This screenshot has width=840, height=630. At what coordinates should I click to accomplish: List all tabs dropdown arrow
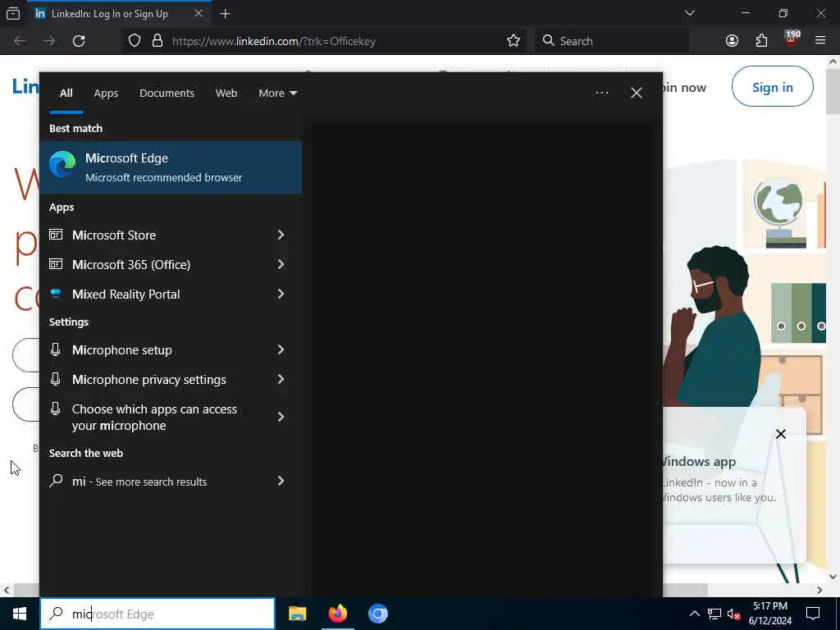(x=689, y=13)
